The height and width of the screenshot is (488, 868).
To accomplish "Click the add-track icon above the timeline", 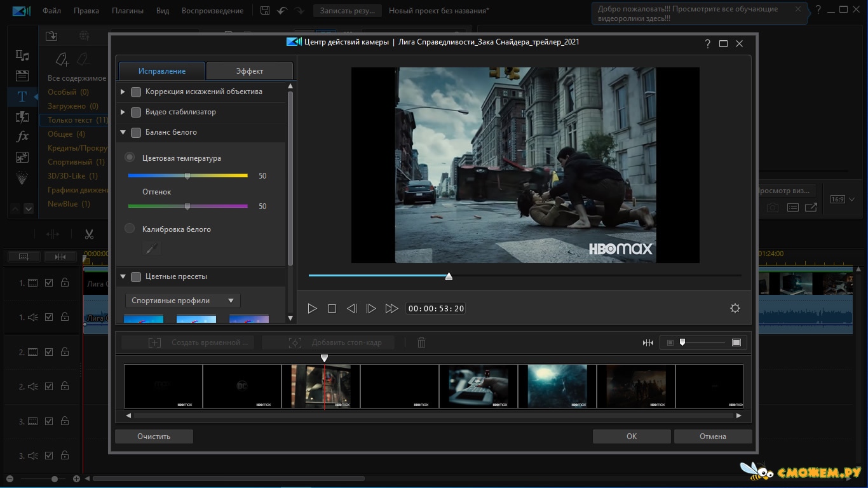I will 24,257.
